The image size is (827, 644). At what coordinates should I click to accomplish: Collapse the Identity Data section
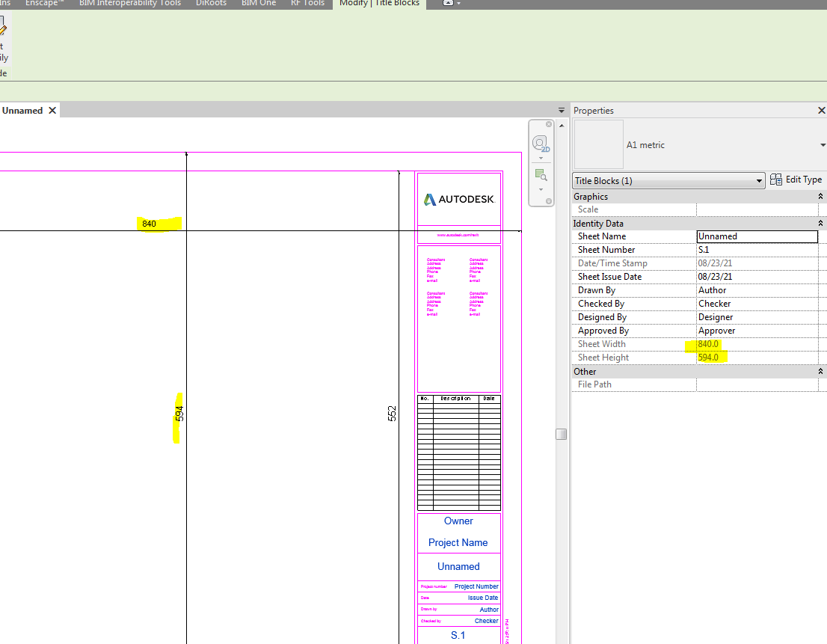(x=821, y=224)
